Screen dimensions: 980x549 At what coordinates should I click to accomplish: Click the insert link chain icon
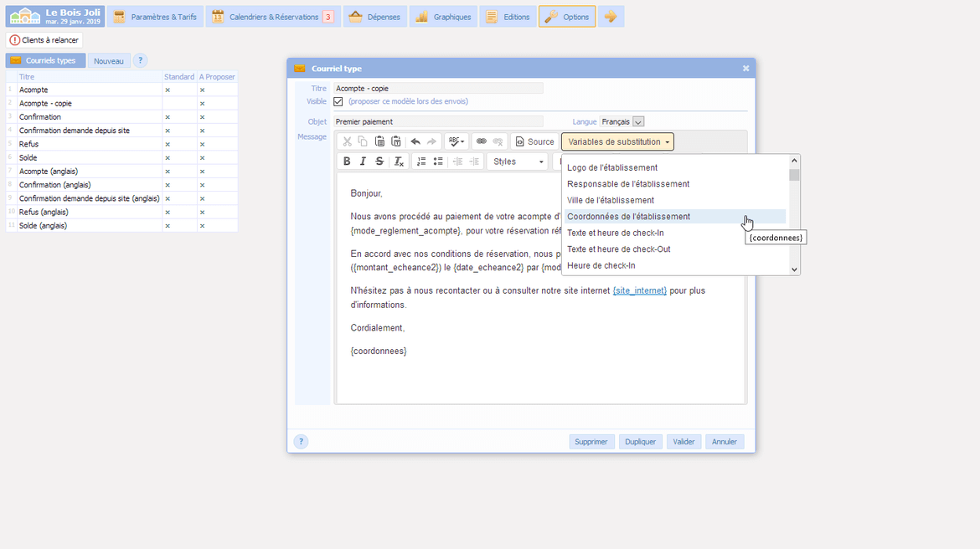[x=482, y=141]
